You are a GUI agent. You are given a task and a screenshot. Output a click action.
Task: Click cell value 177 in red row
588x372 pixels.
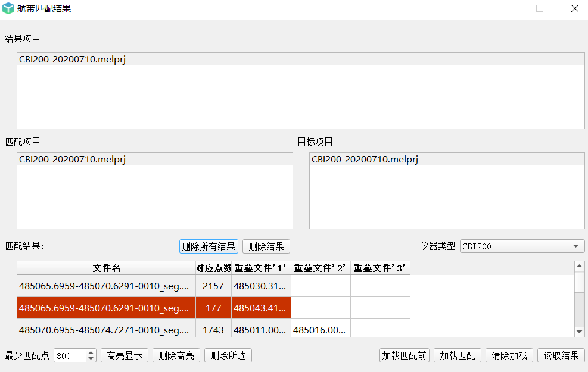pyautogui.click(x=213, y=308)
